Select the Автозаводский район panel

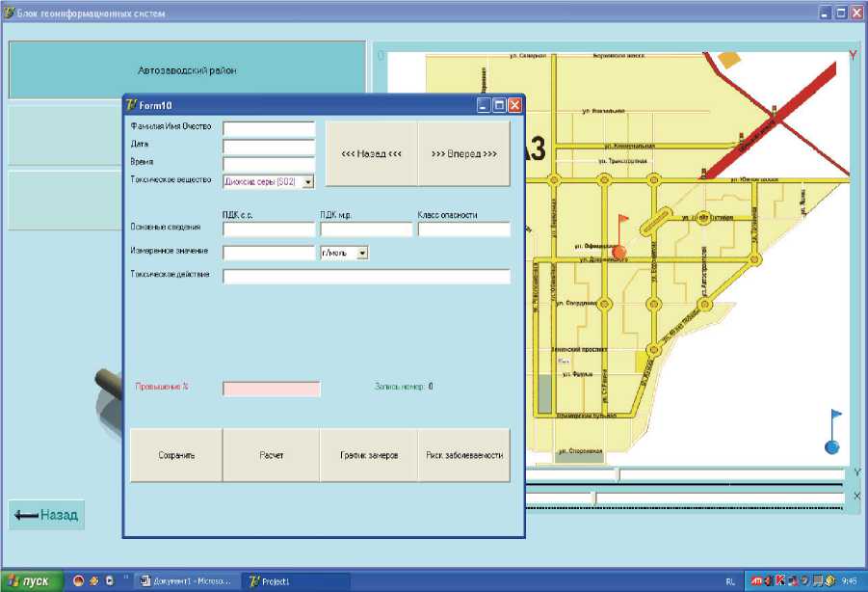point(187,70)
